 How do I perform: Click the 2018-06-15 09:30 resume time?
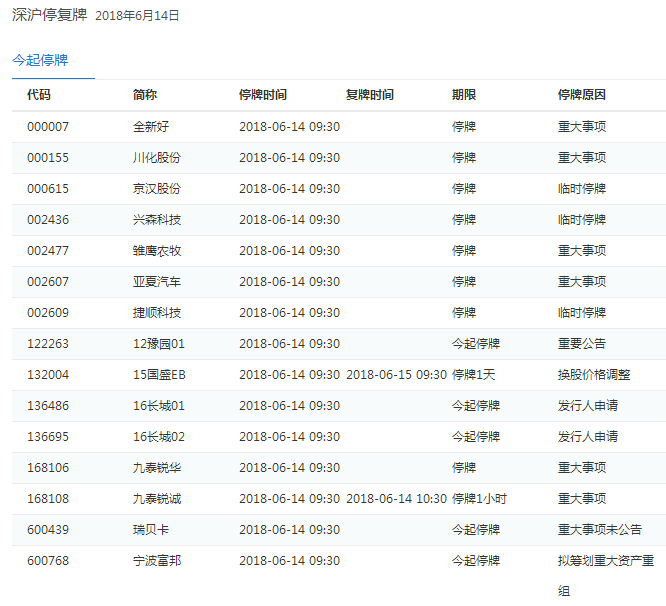[x=396, y=375]
